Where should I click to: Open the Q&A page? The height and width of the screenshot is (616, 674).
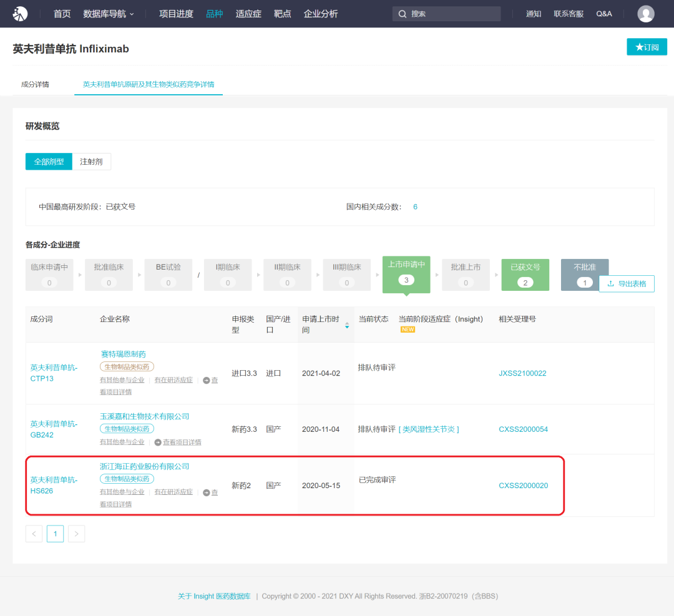(604, 14)
